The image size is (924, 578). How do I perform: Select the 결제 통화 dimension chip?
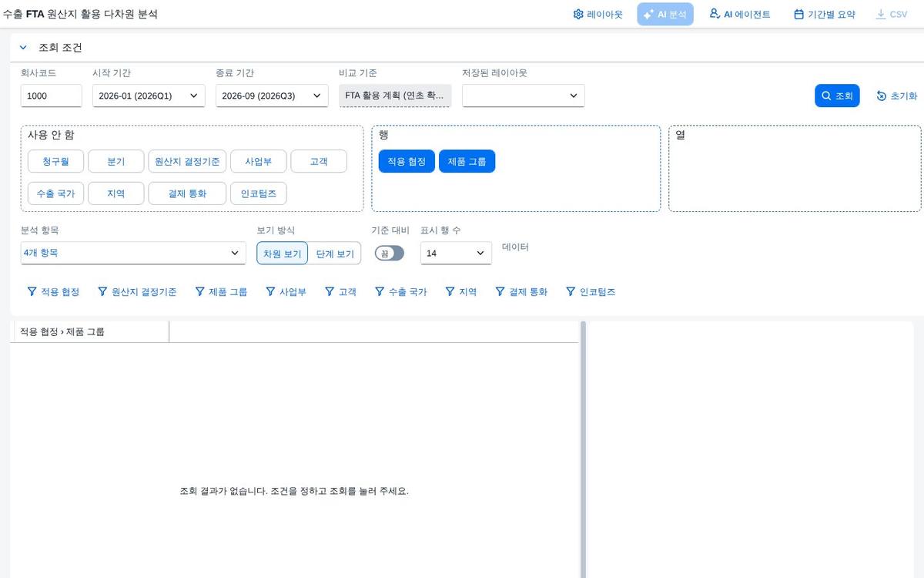[187, 193]
